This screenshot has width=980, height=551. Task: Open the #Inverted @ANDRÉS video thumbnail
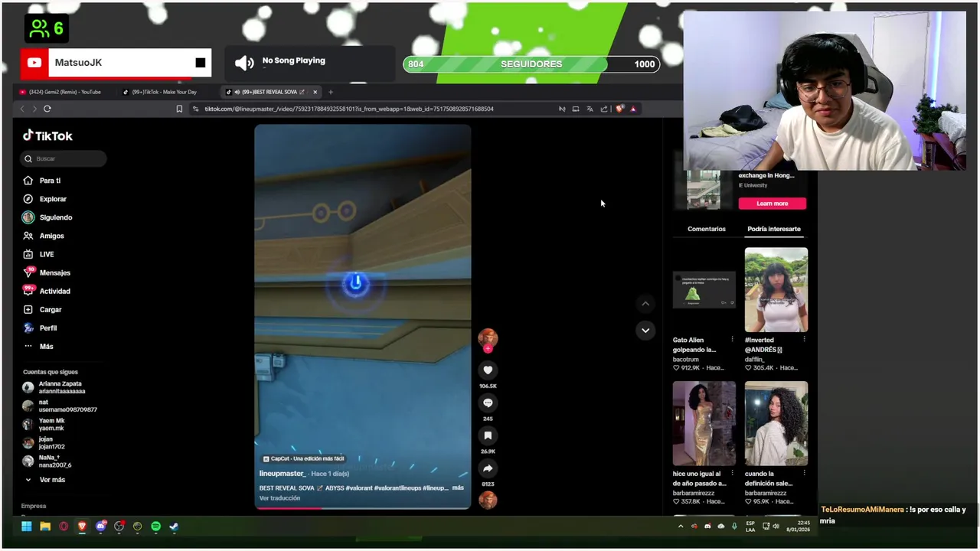776,290
